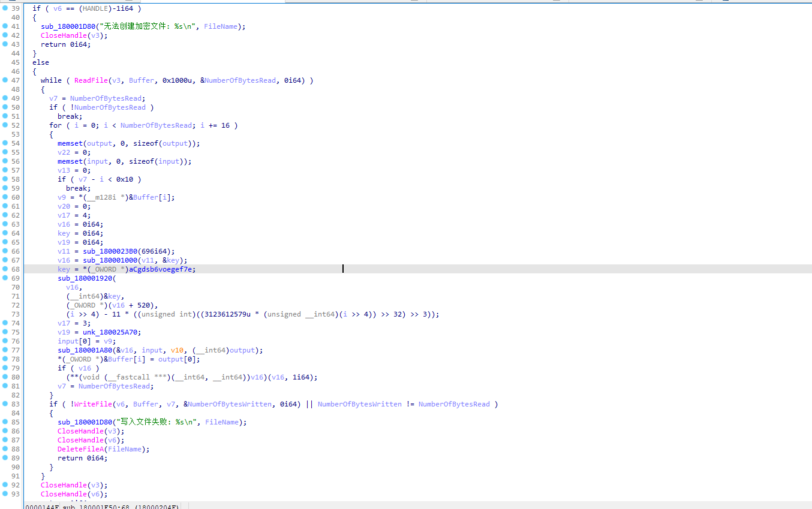The height and width of the screenshot is (509, 812).
Task: Toggle the breakpoint dot on line 93
Action: coord(5,493)
